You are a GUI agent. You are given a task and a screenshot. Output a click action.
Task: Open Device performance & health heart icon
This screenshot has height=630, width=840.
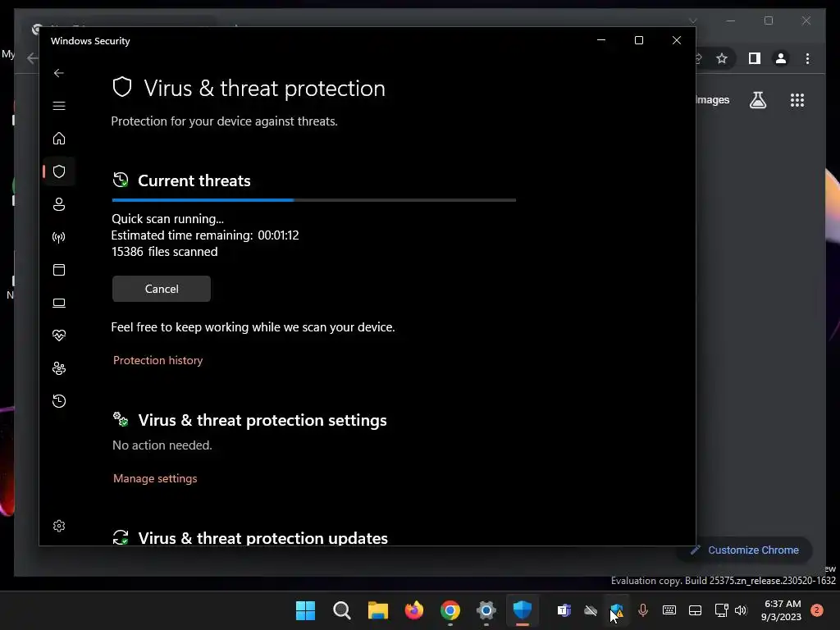pyautogui.click(x=59, y=336)
